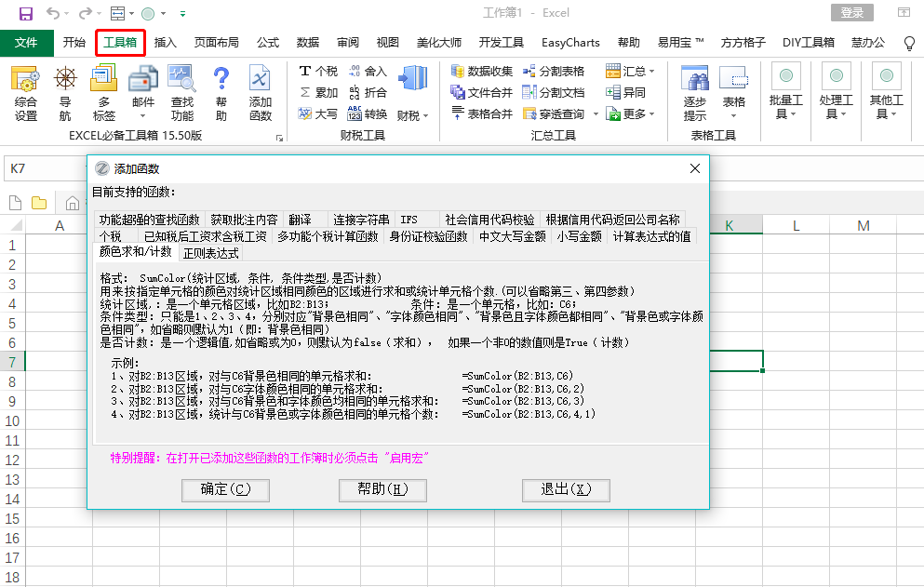Image resolution: width=924 pixels, height=587 pixels.
Task: Open the 公式 formulas ribbon tab
Action: point(268,43)
